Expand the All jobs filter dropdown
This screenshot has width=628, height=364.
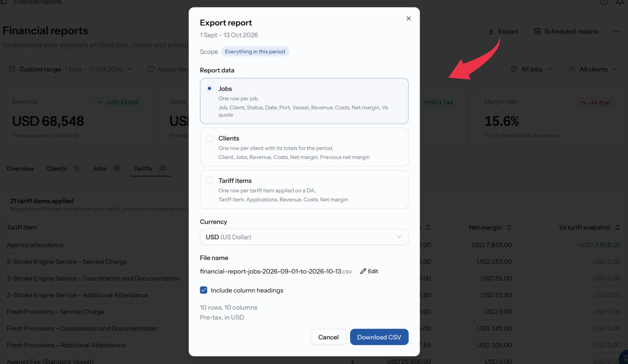coord(531,69)
